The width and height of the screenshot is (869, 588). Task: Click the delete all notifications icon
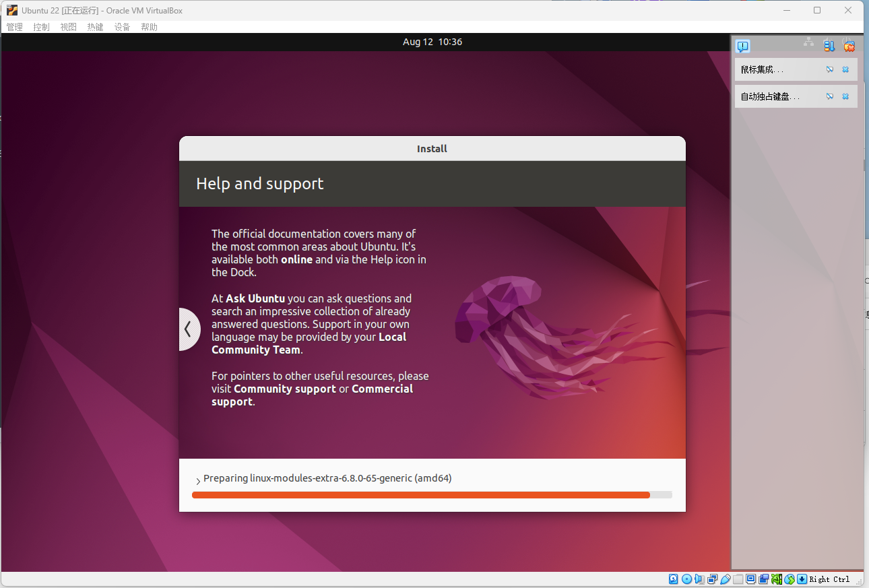[x=849, y=46]
